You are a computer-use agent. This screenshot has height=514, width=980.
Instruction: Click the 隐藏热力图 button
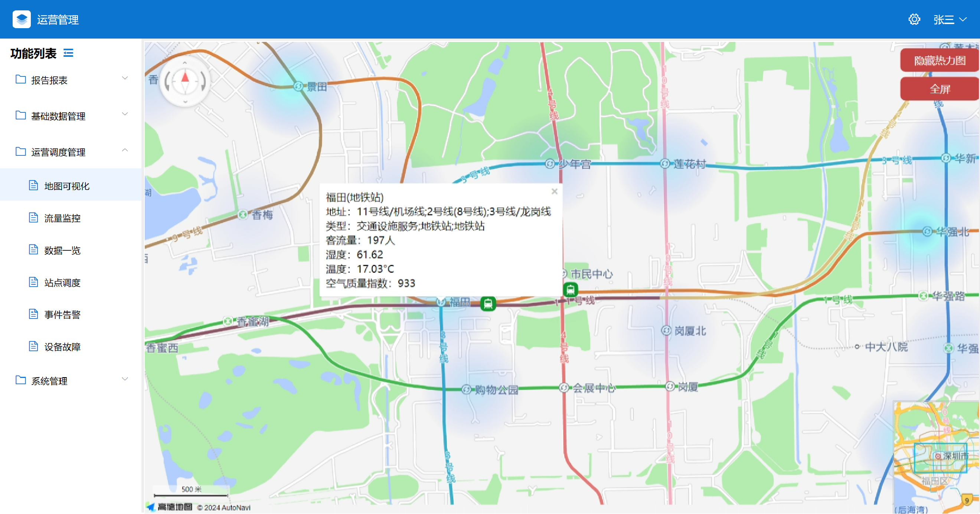pyautogui.click(x=940, y=60)
